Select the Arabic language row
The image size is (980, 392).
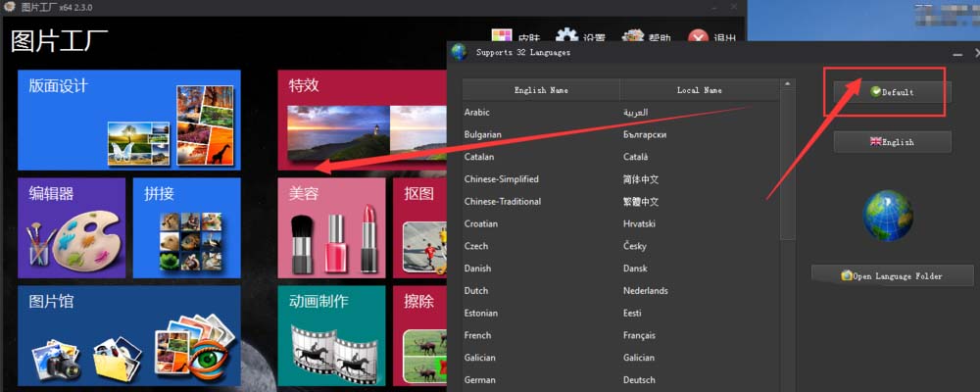621,113
